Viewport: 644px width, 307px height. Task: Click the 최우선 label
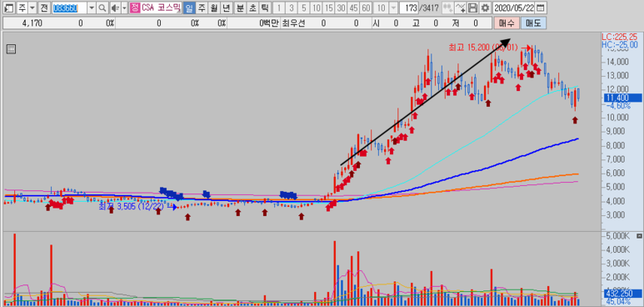point(292,23)
